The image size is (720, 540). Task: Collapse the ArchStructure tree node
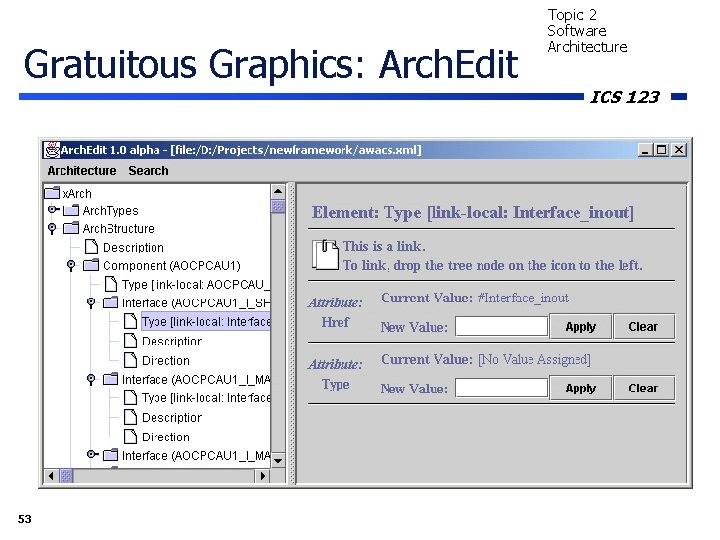(x=52, y=228)
